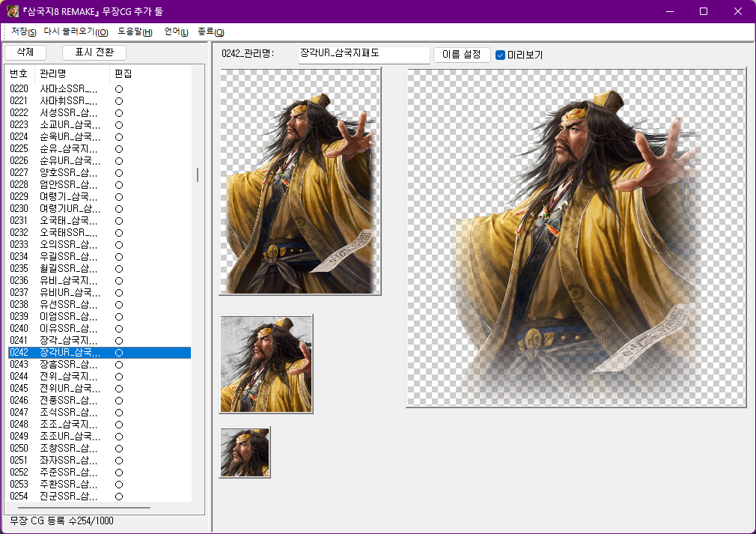Click the 삭제 delete button
756x534 pixels.
click(x=25, y=52)
